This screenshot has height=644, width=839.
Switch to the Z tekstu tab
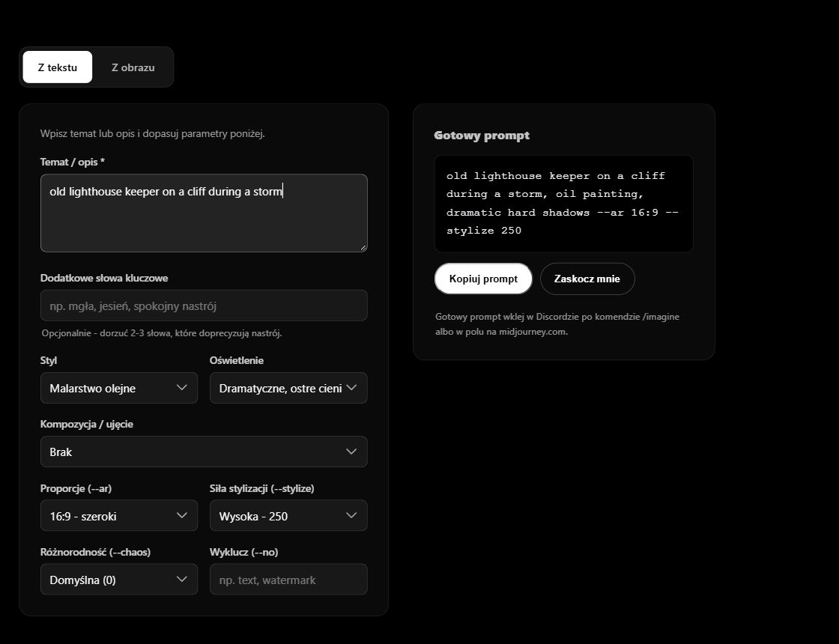pos(57,67)
